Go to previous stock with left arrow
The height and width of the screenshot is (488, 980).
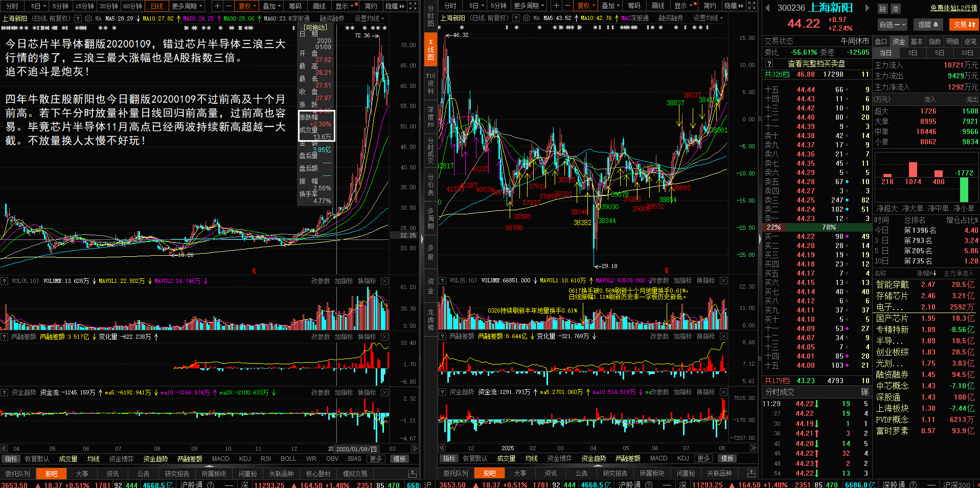point(767,8)
